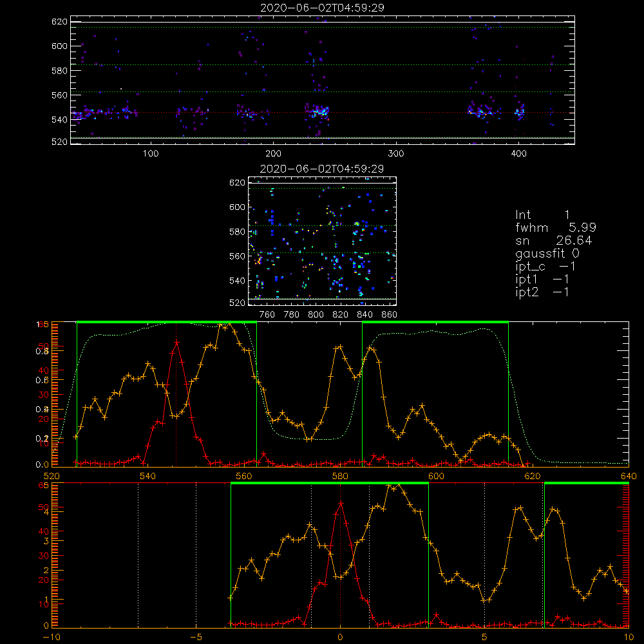Click the small square noise image panel
Screen dimensions: 644x644
coord(323,241)
